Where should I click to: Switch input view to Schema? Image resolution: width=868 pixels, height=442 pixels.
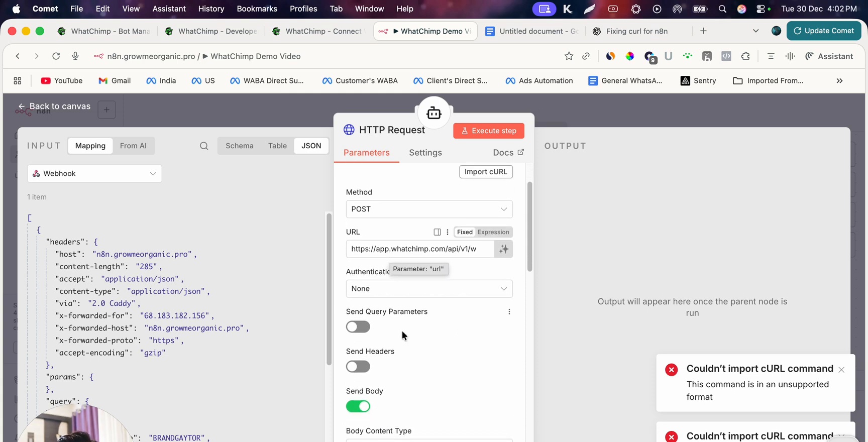point(240,146)
